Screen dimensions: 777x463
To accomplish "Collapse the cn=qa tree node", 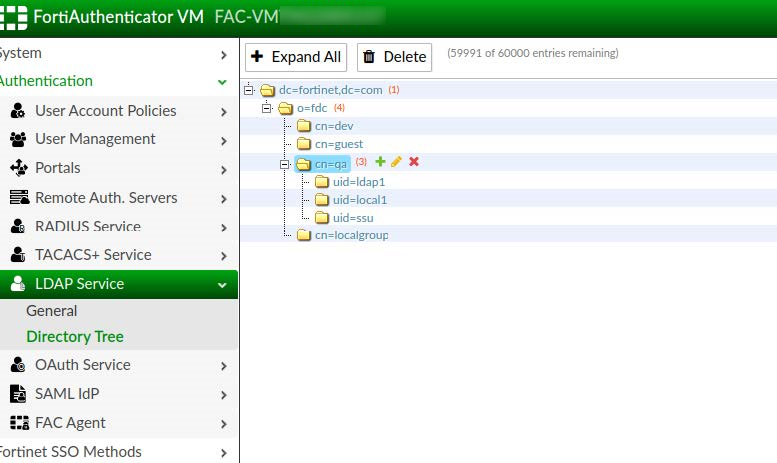I will (x=284, y=164).
